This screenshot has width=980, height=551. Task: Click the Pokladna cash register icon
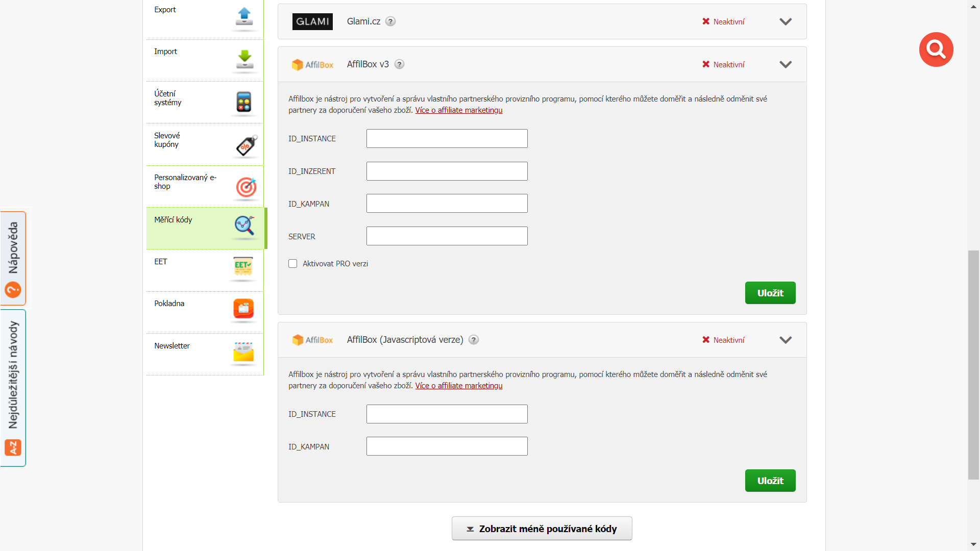point(243,309)
